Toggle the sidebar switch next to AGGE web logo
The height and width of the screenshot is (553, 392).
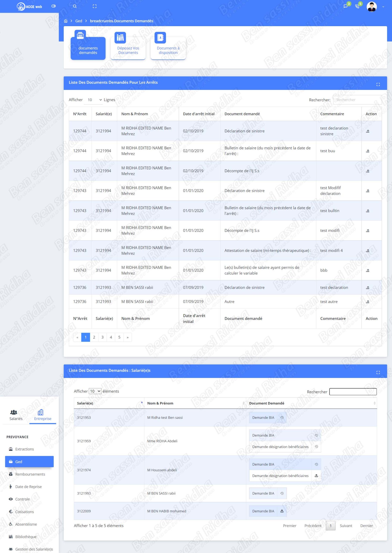pyautogui.click(x=54, y=6)
